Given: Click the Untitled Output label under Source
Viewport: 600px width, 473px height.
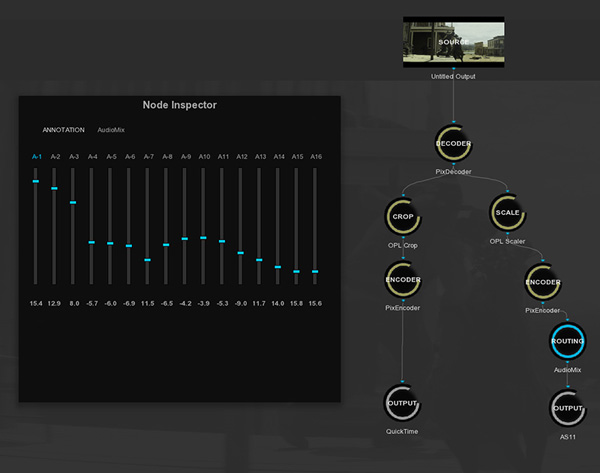Looking at the screenshot, I should (x=453, y=76).
